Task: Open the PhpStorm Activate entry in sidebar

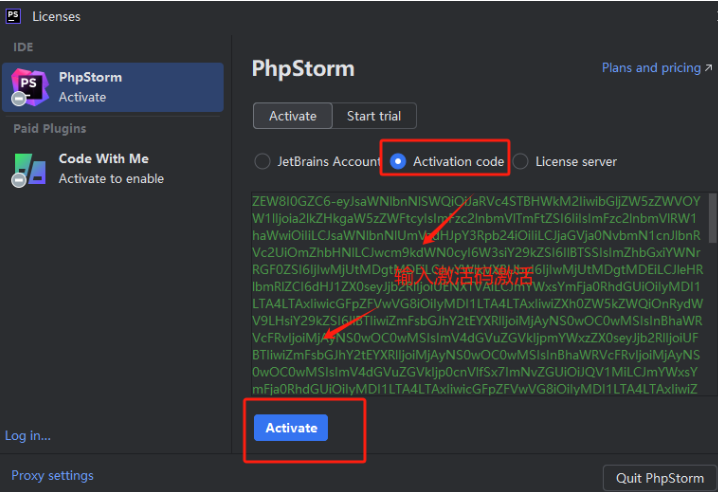Action: pyautogui.click(x=113, y=87)
